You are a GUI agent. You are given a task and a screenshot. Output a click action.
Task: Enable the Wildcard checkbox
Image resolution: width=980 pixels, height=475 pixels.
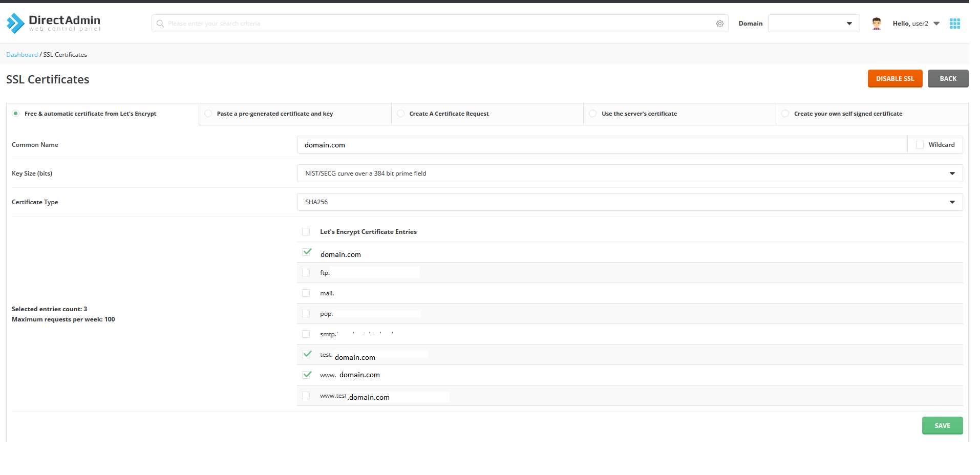pyautogui.click(x=920, y=145)
